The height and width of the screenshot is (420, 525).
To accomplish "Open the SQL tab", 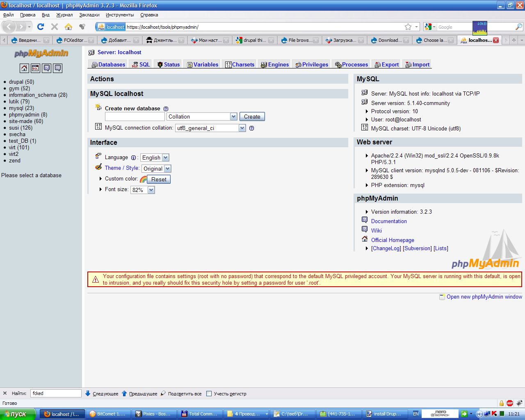I will point(141,64).
